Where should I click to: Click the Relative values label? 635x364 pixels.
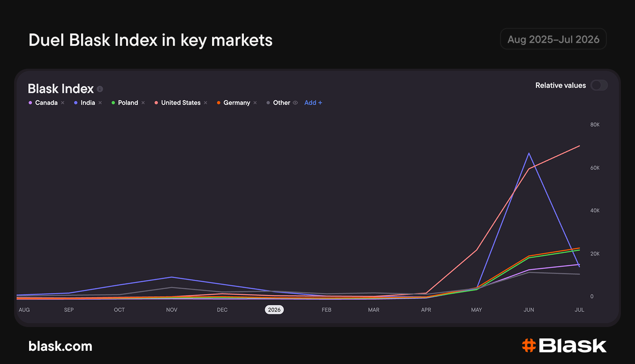tap(560, 85)
